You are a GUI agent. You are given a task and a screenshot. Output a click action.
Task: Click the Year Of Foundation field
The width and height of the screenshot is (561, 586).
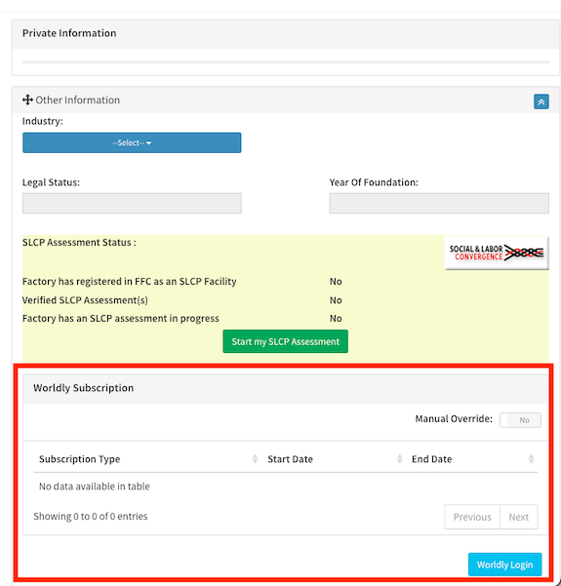tap(439, 203)
